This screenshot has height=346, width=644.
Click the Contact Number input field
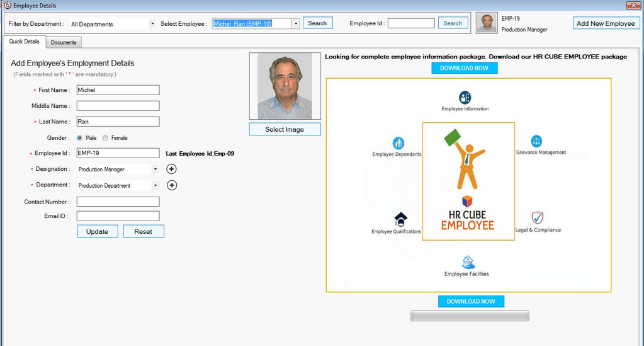point(118,202)
